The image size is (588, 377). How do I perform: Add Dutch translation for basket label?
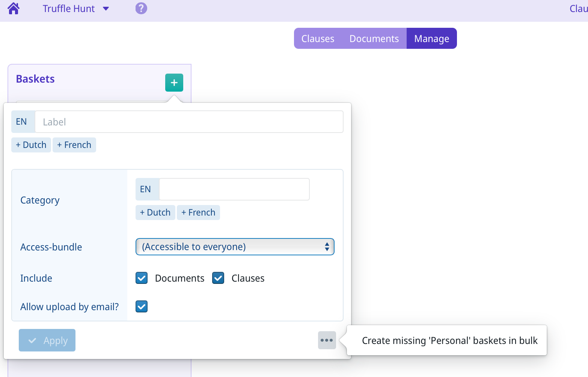(31, 145)
